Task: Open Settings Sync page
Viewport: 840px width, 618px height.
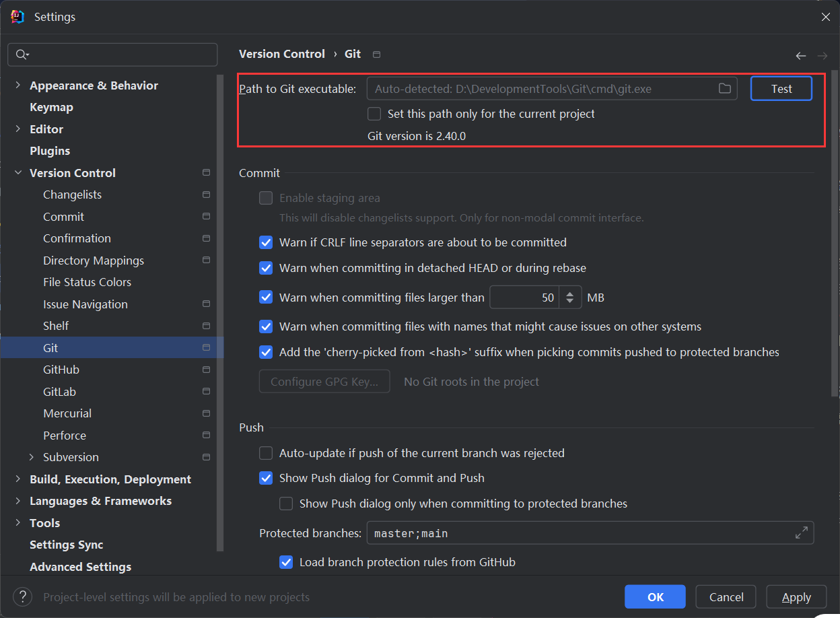Action: tap(67, 545)
